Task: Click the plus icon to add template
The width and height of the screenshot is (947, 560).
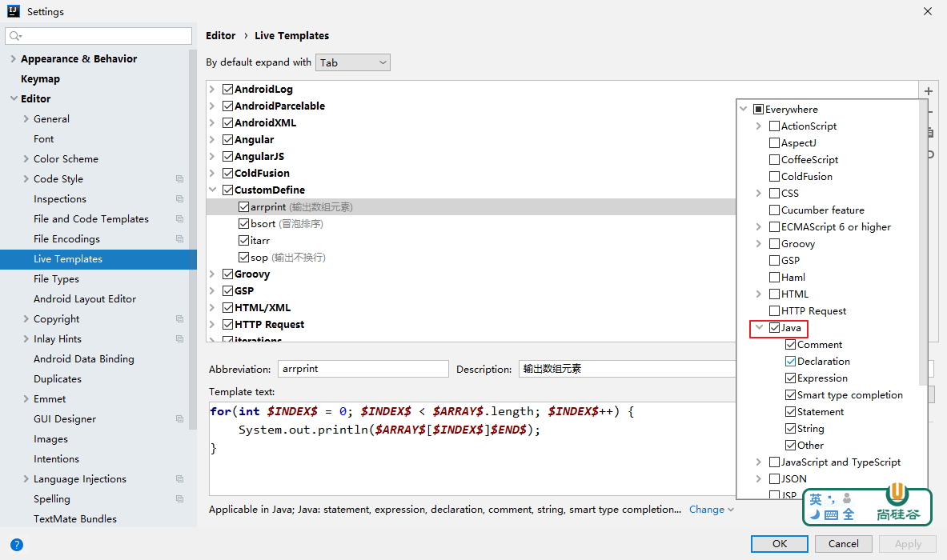Action: point(929,92)
